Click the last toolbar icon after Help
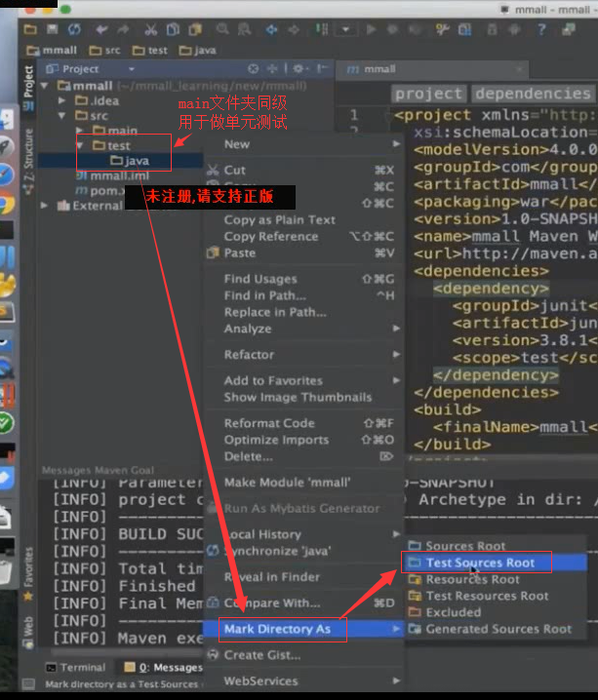Viewport: 598px width, 700px height. pyautogui.click(x=569, y=30)
